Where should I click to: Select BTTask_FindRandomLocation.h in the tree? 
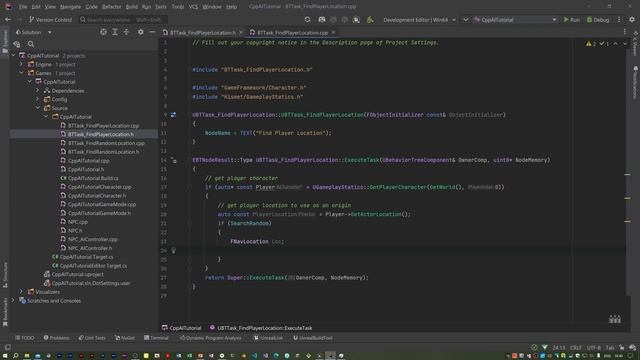[103, 152]
